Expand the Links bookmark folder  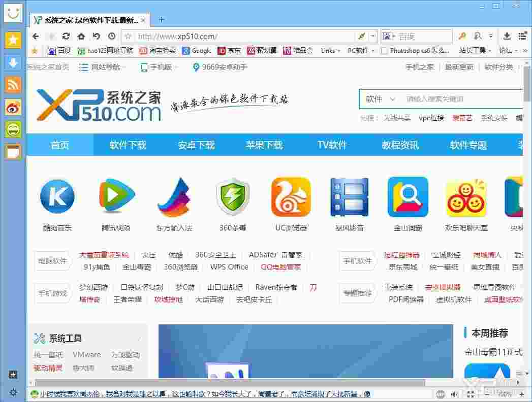pyautogui.click(x=330, y=51)
